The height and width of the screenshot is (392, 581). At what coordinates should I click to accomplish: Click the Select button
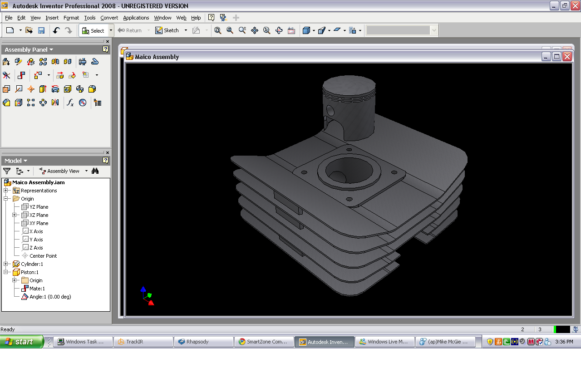point(94,30)
